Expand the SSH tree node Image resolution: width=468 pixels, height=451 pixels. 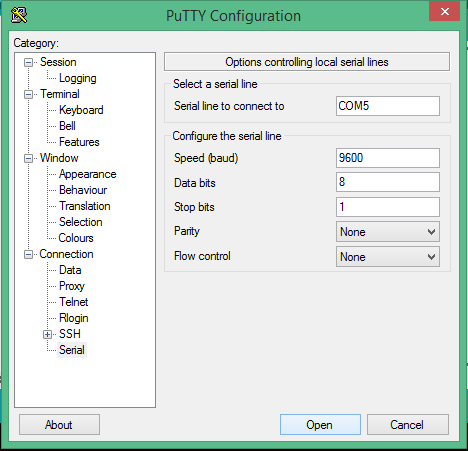point(48,334)
